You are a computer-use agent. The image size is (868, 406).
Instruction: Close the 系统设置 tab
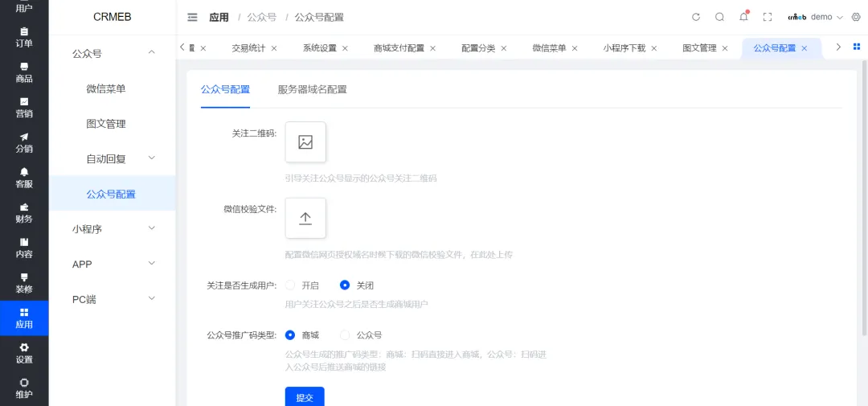coord(346,48)
